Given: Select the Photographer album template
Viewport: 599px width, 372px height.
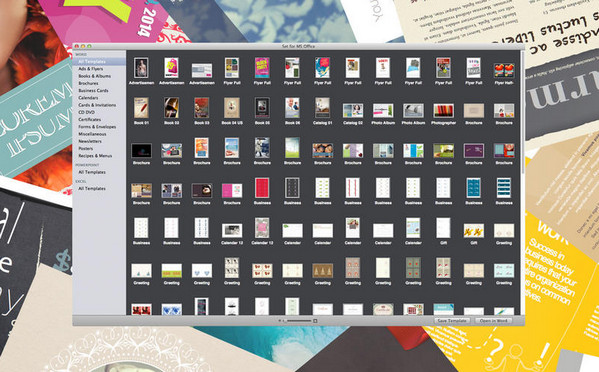Looking at the screenshot, I should click(x=444, y=111).
